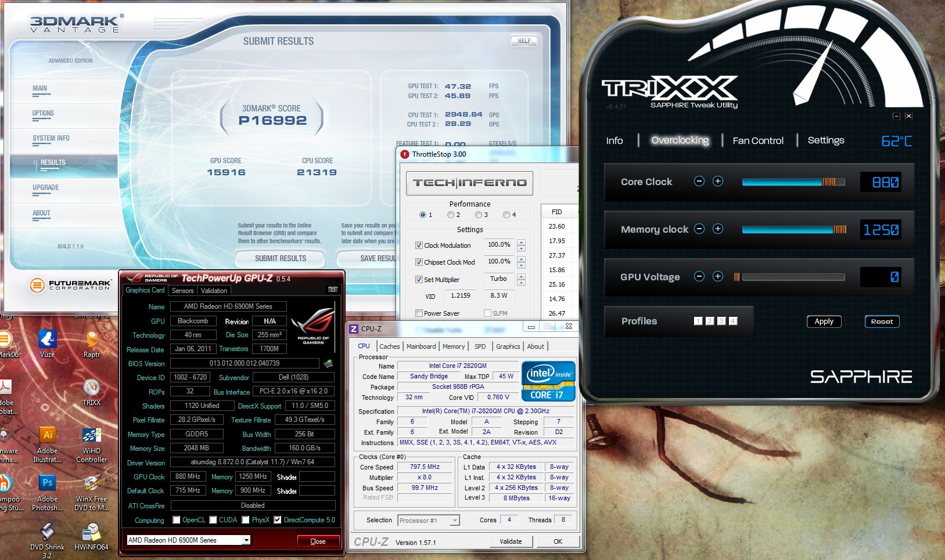Adjust Clock Modulation percentage stepper
Image resolution: width=945 pixels, height=560 pixels.
(x=521, y=245)
